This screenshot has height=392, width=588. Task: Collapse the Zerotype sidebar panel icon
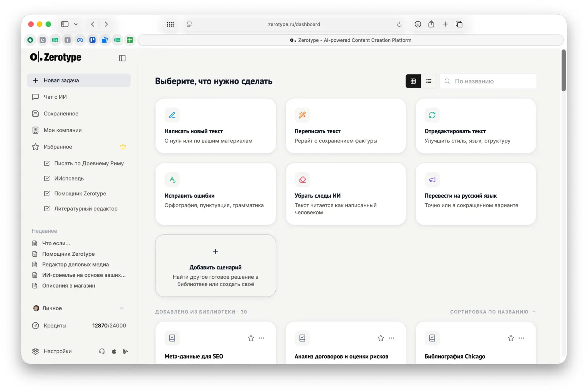pos(122,58)
